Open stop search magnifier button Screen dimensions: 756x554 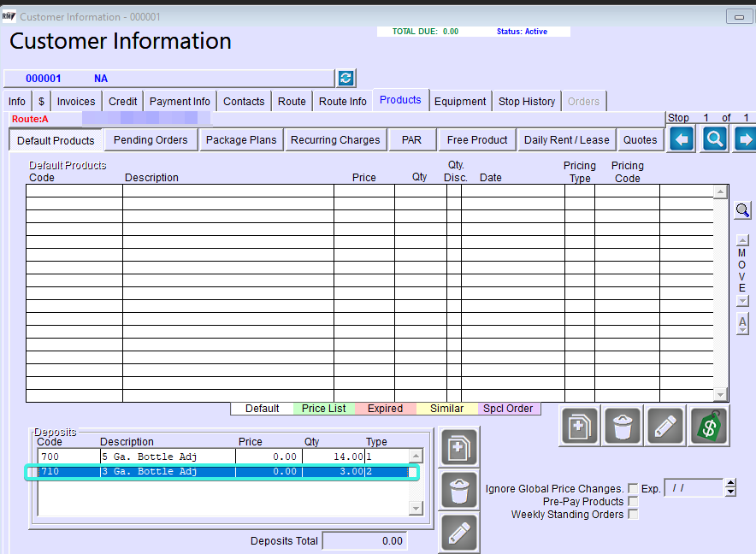coord(714,139)
